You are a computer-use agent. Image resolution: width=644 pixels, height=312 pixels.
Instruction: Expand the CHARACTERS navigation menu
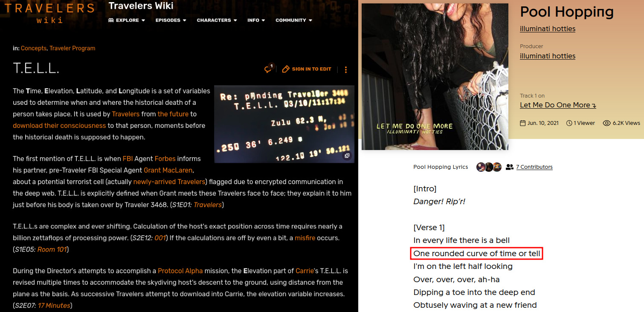(x=217, y=20)
